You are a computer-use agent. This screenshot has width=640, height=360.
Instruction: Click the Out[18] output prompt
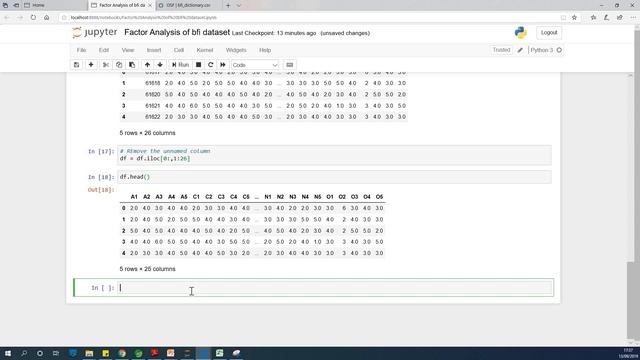tap(101, 190)
